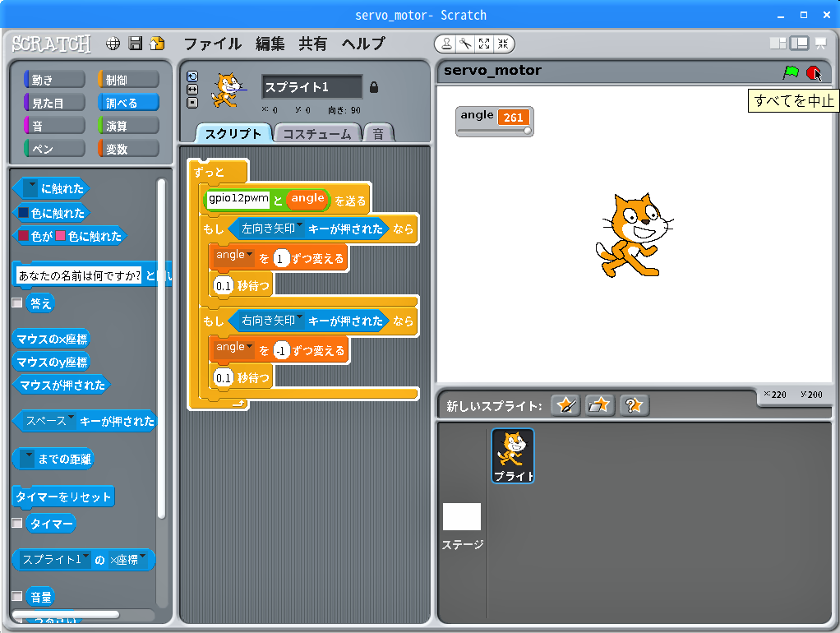Image resolution: width=840 pixels, height=633 pixels.
Task: Select the 動き block category
Action: click(54, 80)
